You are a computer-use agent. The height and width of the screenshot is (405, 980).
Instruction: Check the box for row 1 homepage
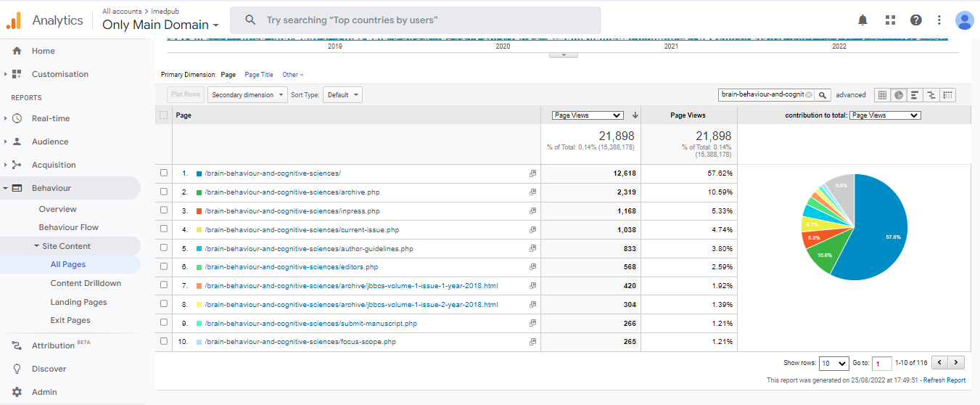(164, 173)
